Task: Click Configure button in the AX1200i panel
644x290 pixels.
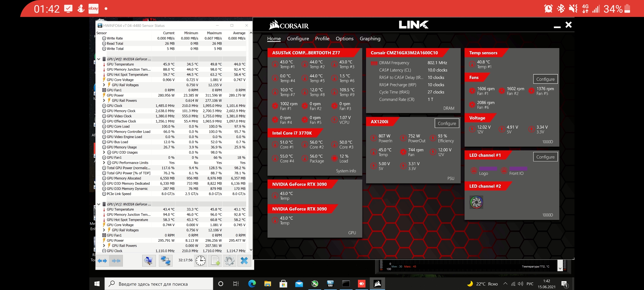Action: pyautogui.click(x=447, y=124)
